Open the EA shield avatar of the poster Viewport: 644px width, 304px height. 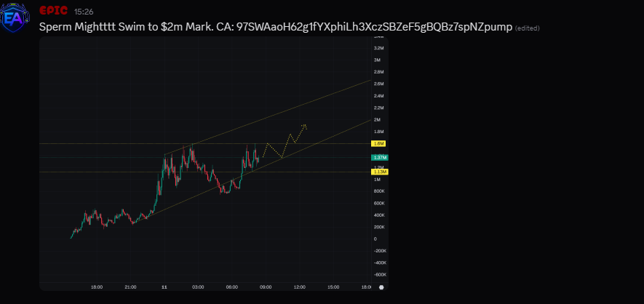(x=15, y=17)
